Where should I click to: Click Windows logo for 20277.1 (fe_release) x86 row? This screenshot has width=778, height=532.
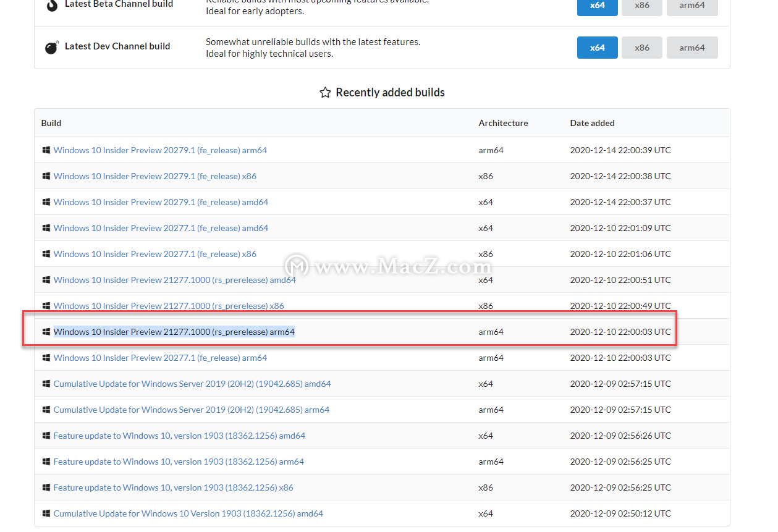46,254
